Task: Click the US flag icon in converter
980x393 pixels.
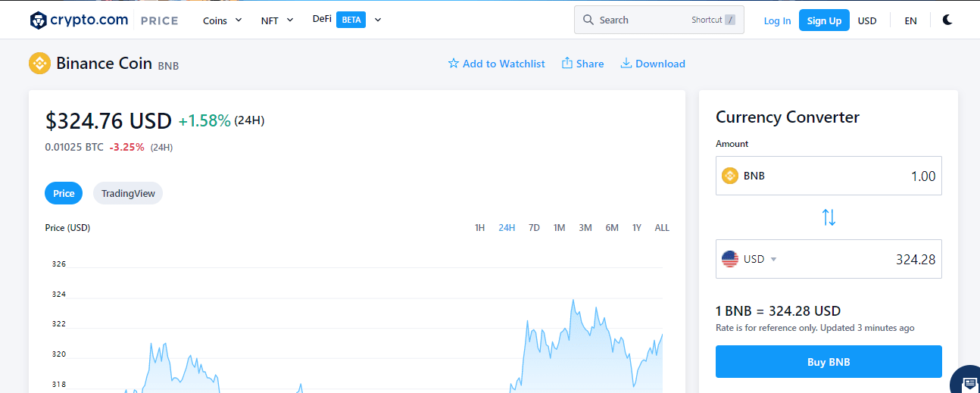Action: click(x=730, y=259)
